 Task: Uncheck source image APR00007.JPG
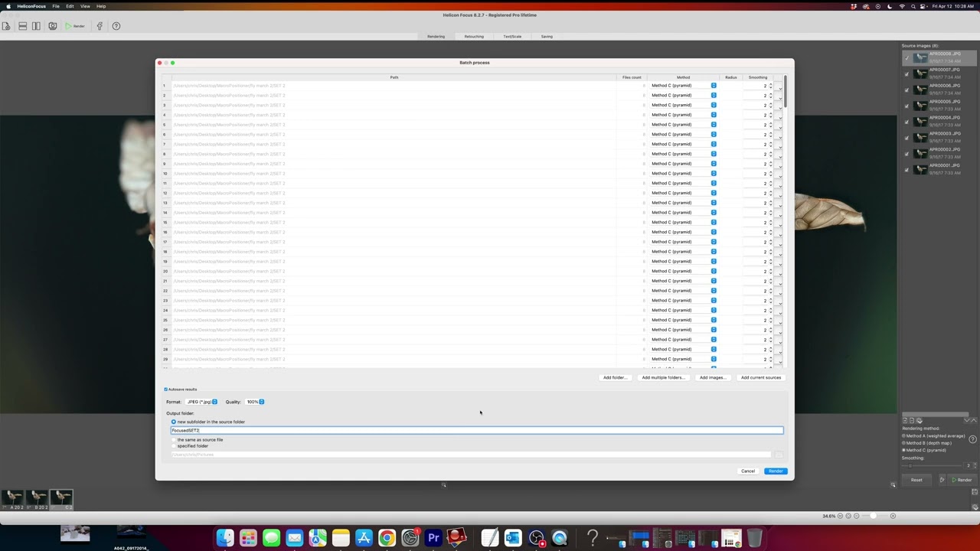click(x=907, y=73)
